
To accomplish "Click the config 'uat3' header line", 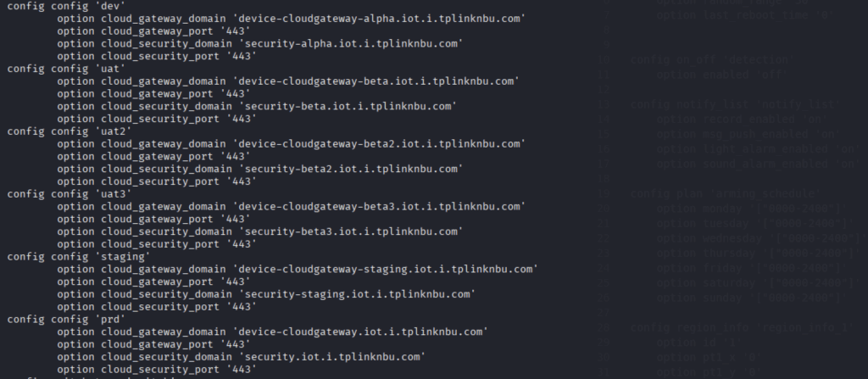I will (x=70, y=194).
